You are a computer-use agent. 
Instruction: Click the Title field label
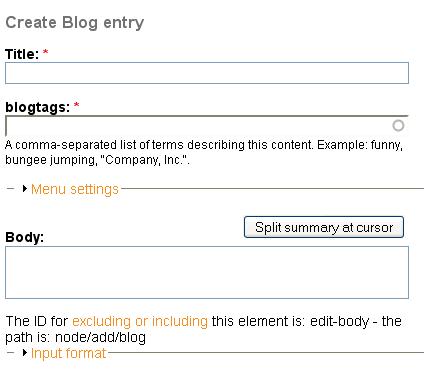[22, 54]
